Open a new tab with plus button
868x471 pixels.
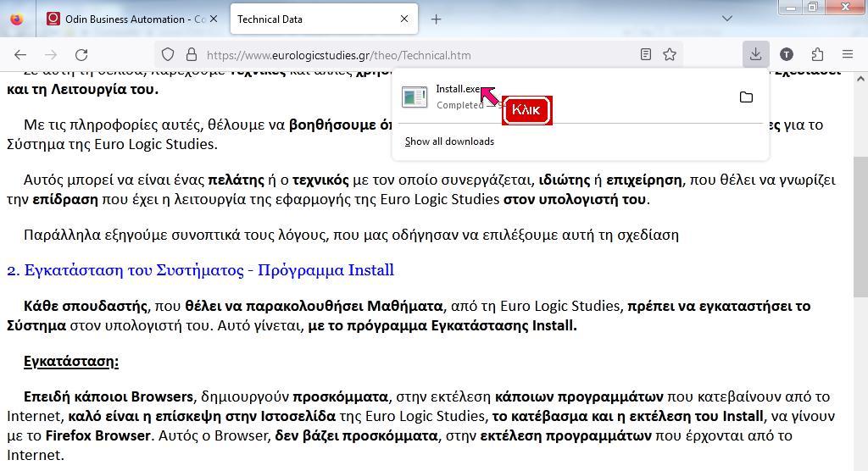[x=437, y=19]
